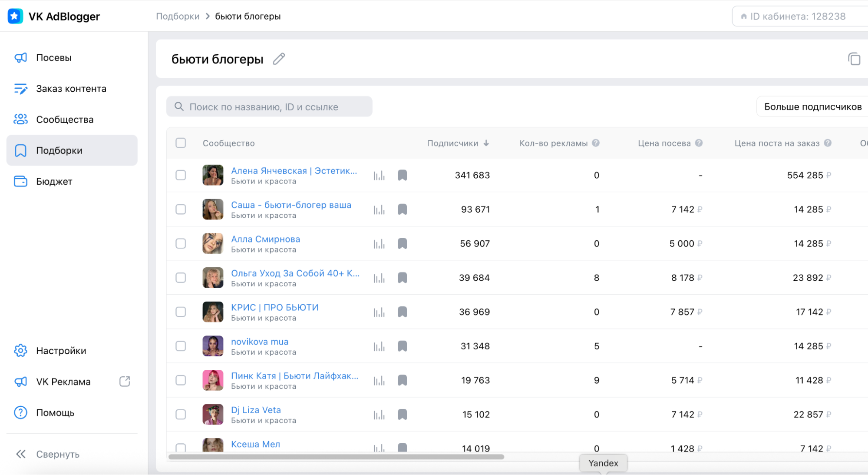
Task: Tick the select-all checkbox in table header
Action: pyautogui.click(x=181, y=143)
